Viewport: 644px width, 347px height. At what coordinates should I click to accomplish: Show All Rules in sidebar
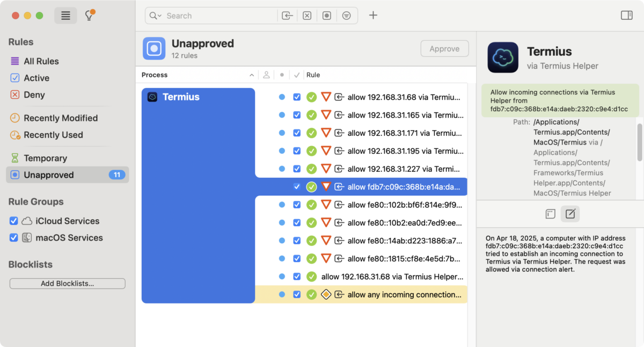coord(41,61)
